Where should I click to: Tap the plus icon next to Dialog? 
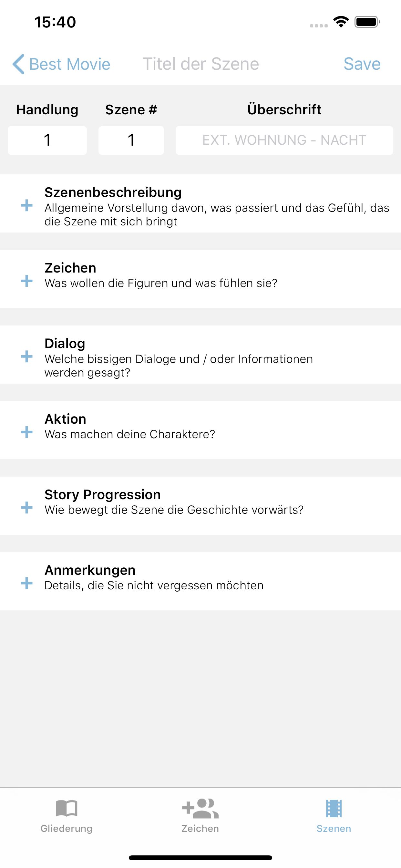[26, 356]
